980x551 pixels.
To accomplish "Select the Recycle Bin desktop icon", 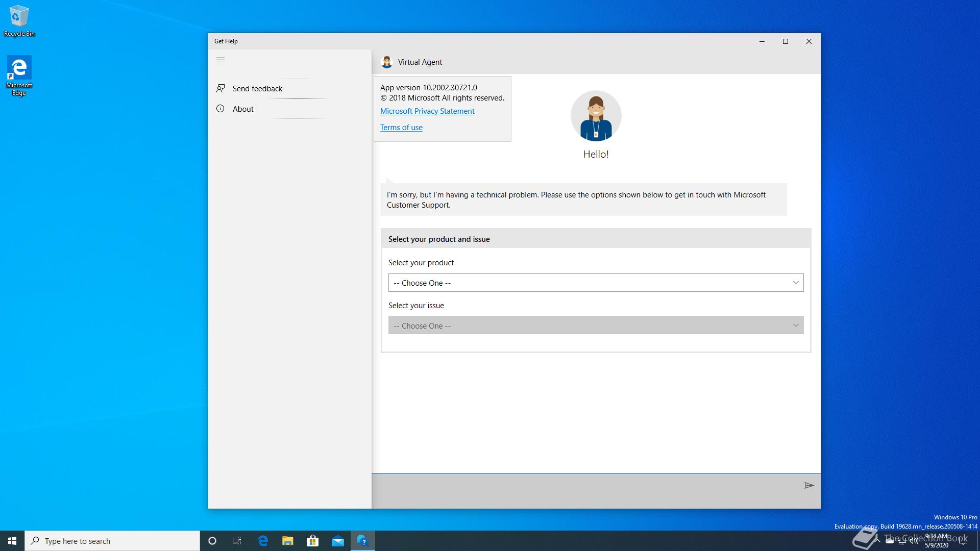I will tap(19, 21).
